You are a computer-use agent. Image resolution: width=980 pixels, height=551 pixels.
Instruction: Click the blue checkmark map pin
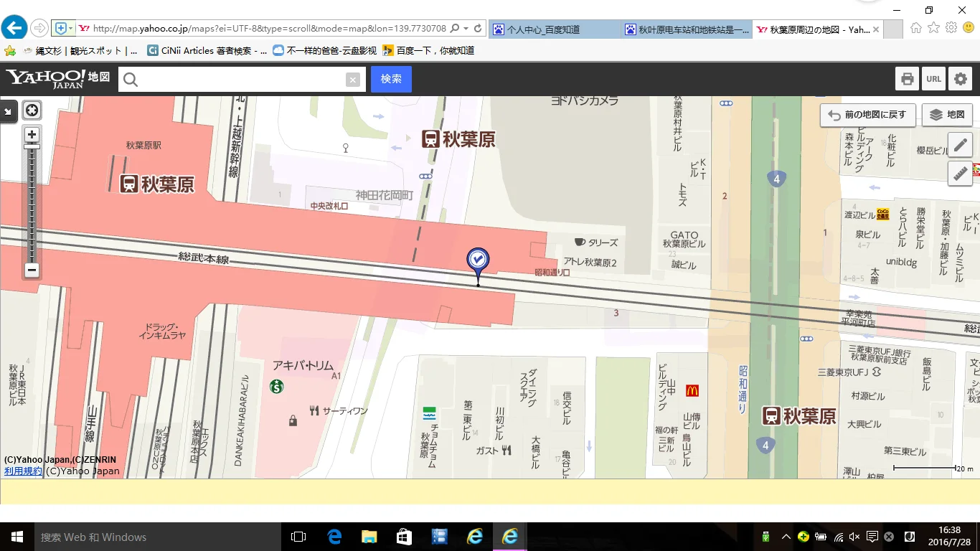tap(478, 261)
